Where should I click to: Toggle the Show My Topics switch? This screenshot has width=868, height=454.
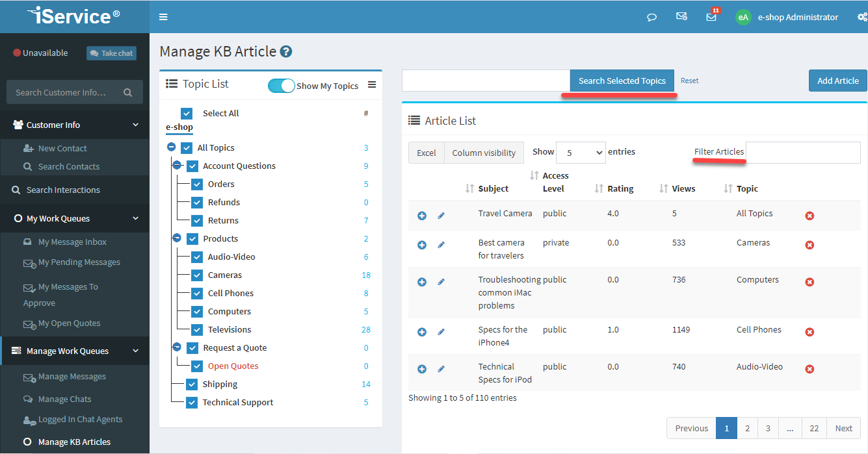281,86
